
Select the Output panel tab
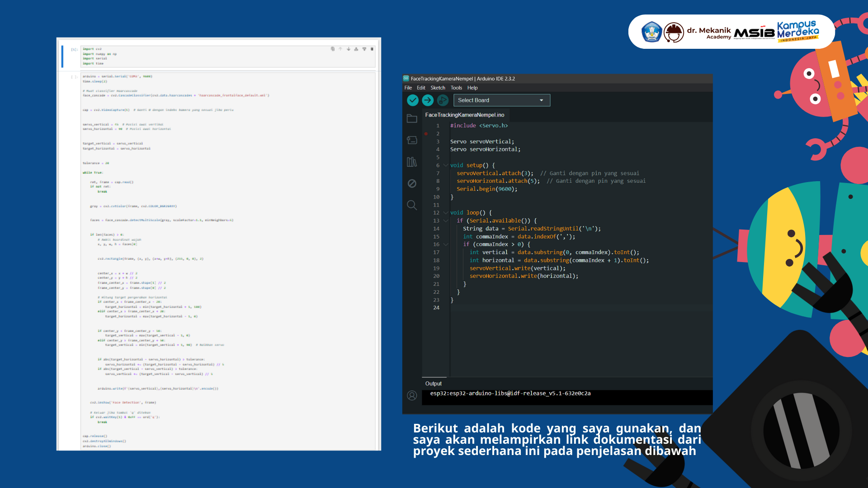coord(434,384)
